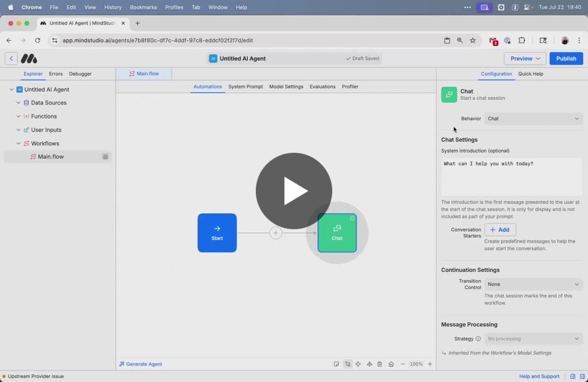The width and height of the screenshot is (588, 382).
Task: Open the Preview dropdown button
Action: click(x=525, y=58)
